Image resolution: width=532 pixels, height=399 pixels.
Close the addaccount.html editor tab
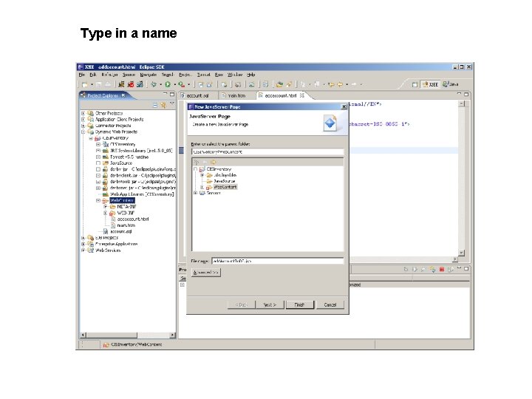coord(301,95)
